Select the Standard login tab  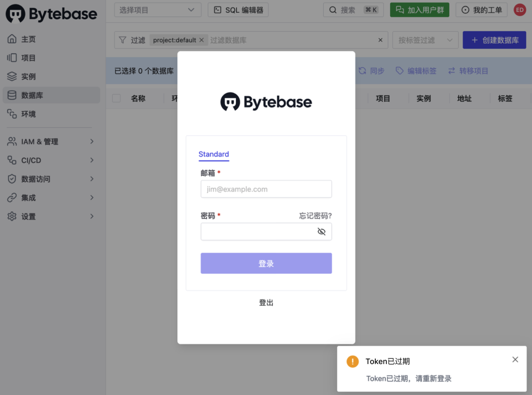[214, 154]
